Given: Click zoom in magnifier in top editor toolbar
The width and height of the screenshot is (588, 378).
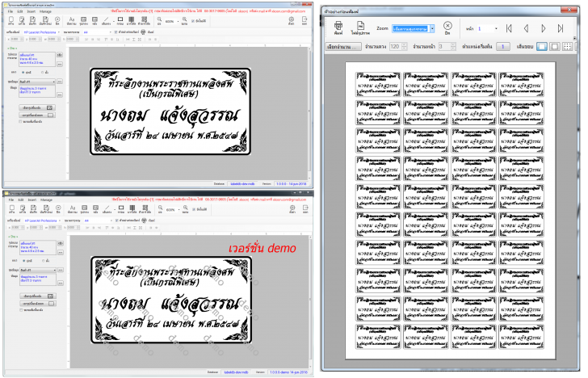Looking at the screenshot, I should pyautogui.click(x=184, y=20).
